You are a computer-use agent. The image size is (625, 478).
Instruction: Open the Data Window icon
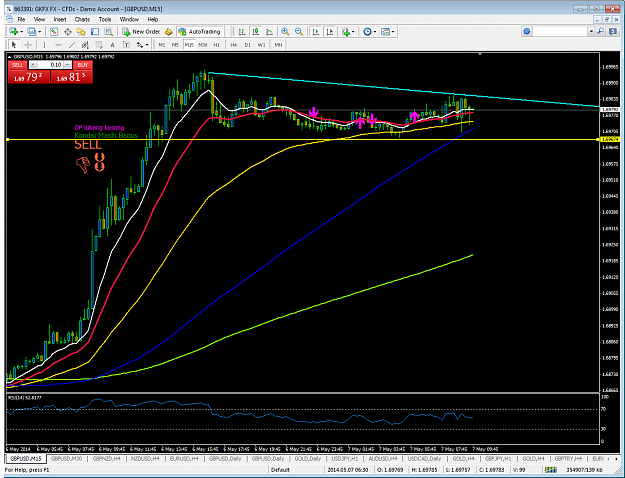(67, 31)
